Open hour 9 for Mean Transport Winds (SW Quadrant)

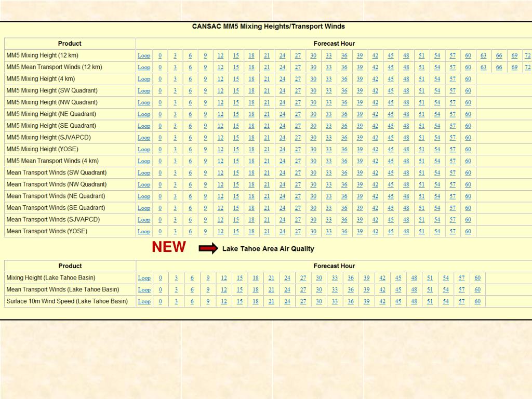[205, 173]
